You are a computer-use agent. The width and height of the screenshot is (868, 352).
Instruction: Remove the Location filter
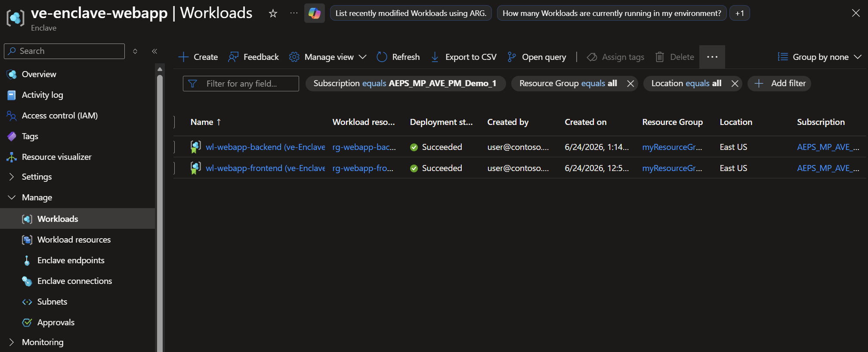tap(735, 84)
